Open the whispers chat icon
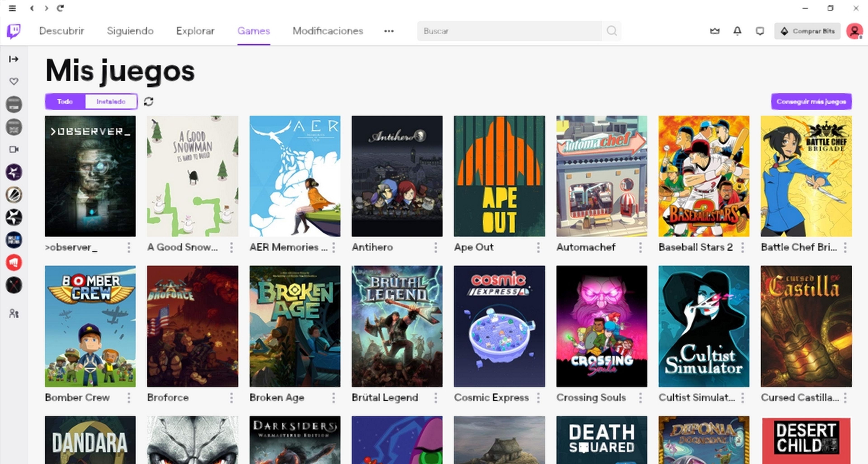The width and height of the screenshot is (868, 464). point(760,31)
